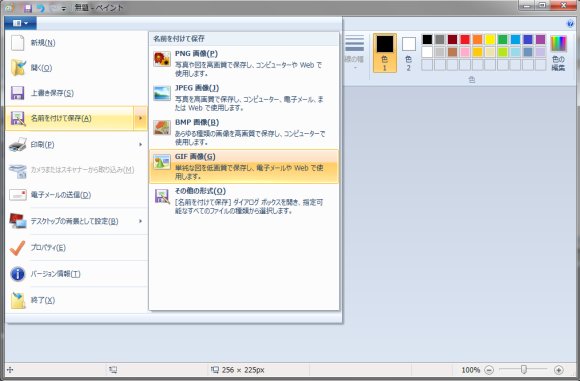The height and width of the screenshot is (381, 580).
Task: Choose PNG 画像(P) save format
Action: pyautogui.click(x=244, y=63)
